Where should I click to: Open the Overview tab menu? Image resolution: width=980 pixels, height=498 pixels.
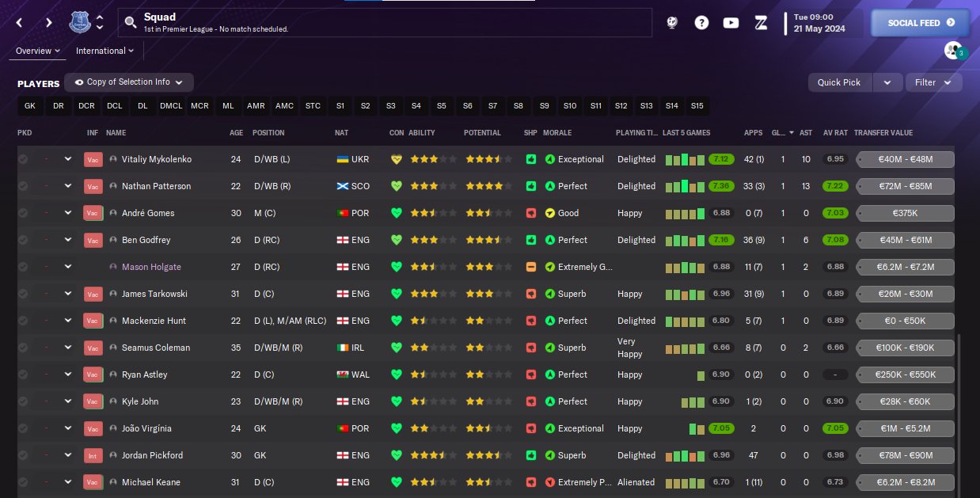pyautogui.click(x=38, y=51)
